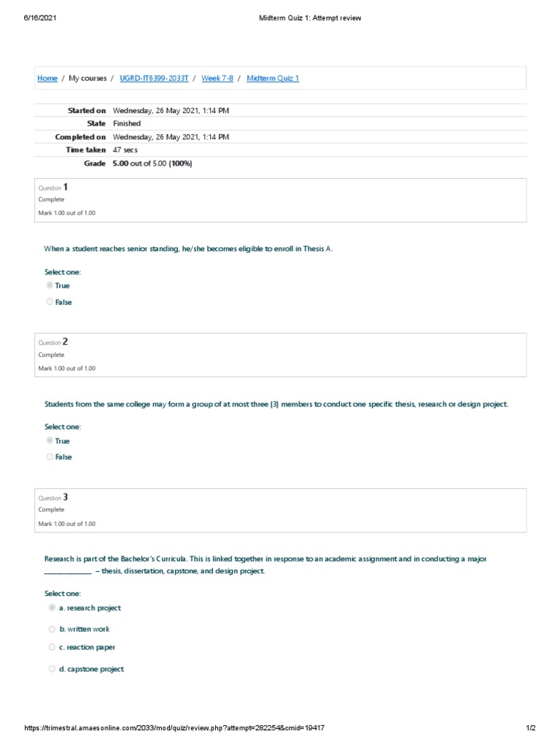The width and height of the screenshot is (560, 747).
Task: Click the Question 3 header box
Action: [x=281, y=510]
